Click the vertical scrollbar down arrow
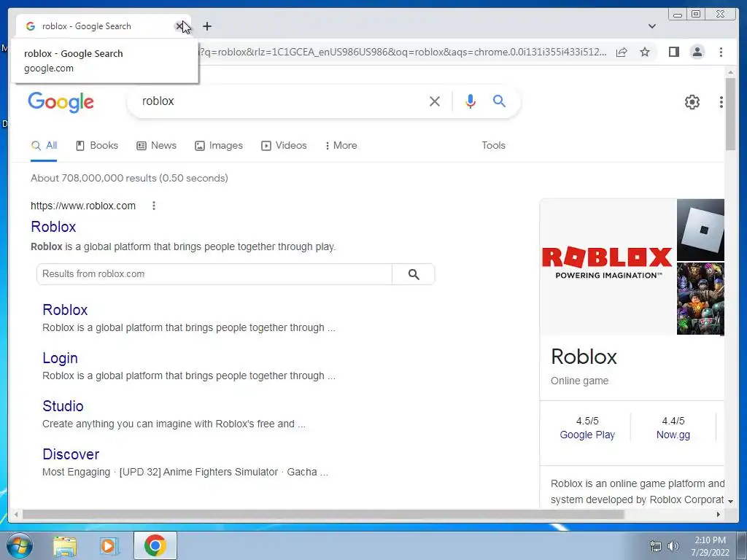Image resolution: width=747 pixels, height=560 pixels. (x=731, y=502)
